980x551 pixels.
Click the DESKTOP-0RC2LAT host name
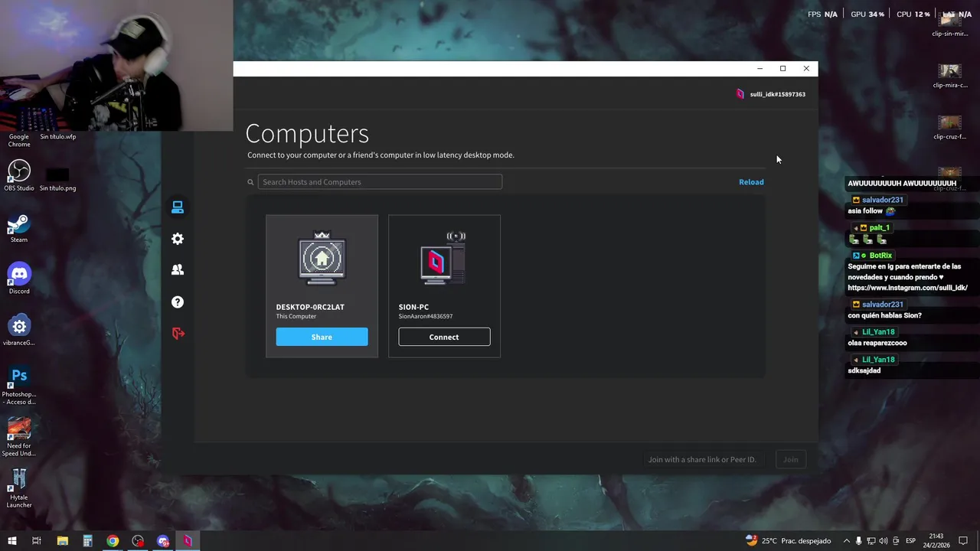click(x=310, y=307)
